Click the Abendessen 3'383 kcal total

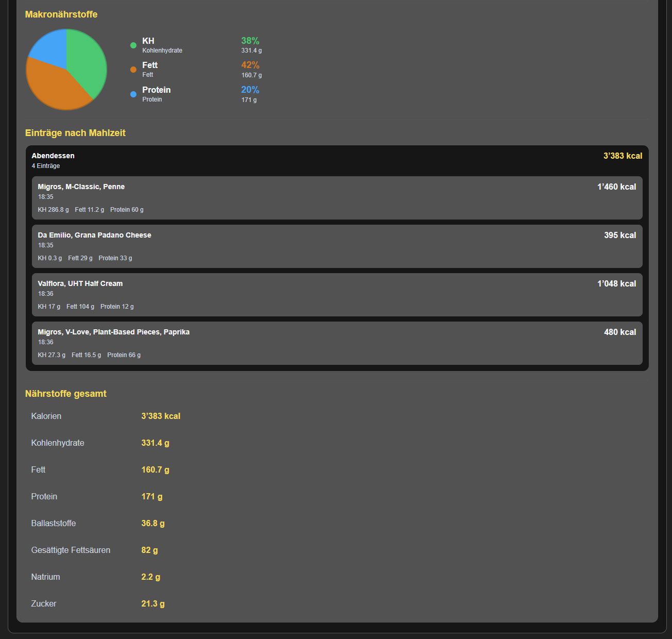click(x=623, y=156)
